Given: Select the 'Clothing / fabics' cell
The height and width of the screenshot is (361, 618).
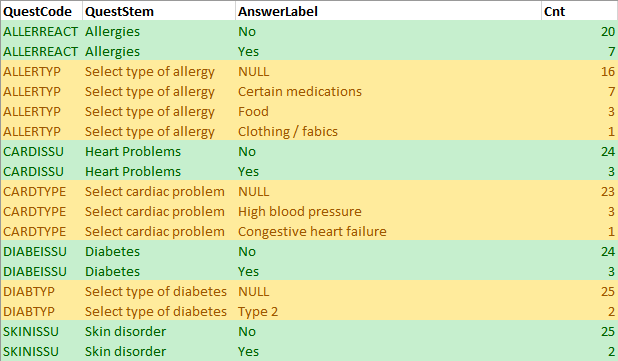Looking at the screenshot, I should tap(388, 131).
